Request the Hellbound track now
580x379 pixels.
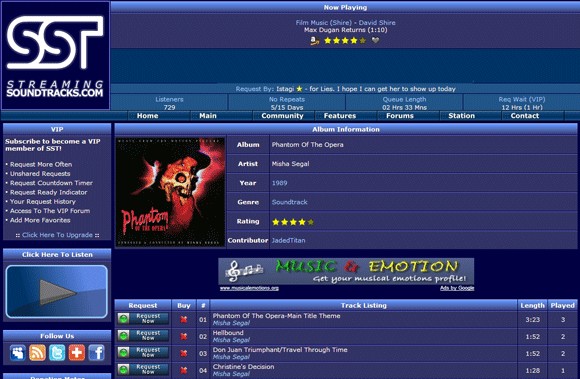pyautogui.click(x=143, y=336)
